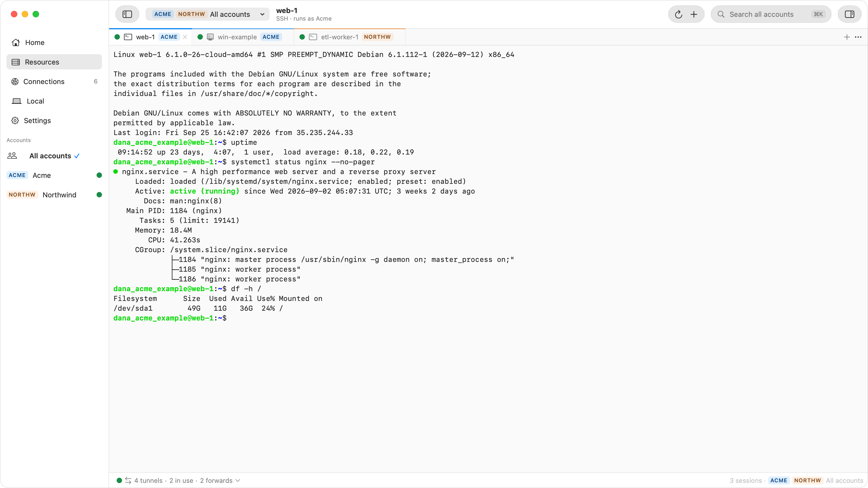Click the 2 forwards text in the status bar
Viewport: 868px width, 488px height.
pos(216,480)
